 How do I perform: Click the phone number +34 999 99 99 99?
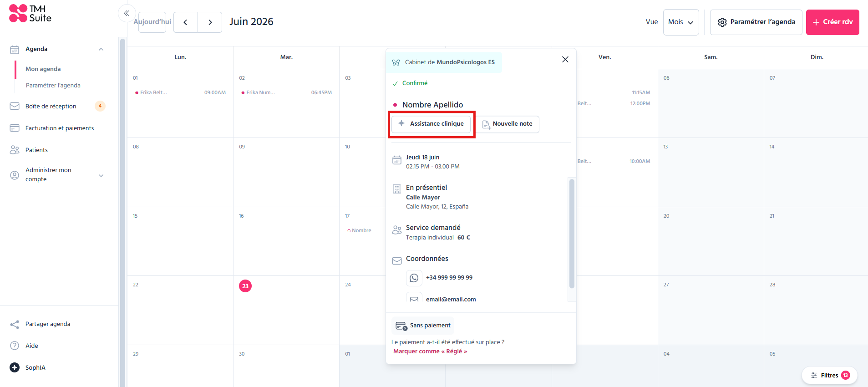(449, 278)
